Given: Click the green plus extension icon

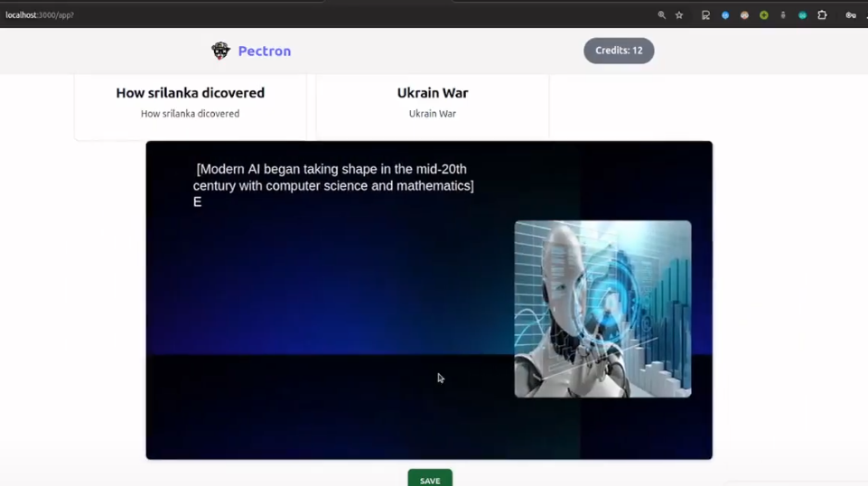Looking at the screenshot, I should (x=764, y=15).
